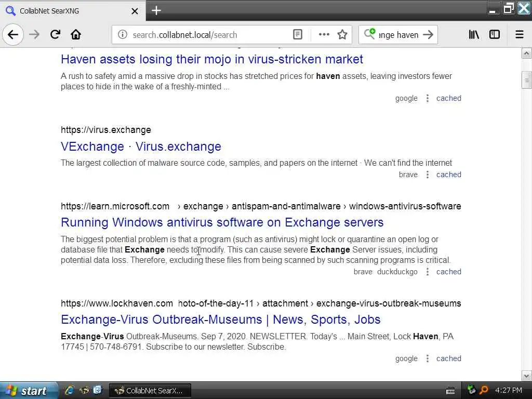Open cached copy of Microsoft Exchange result
Image resolution: width=532 pixels, height=399 pixels.
448,272
